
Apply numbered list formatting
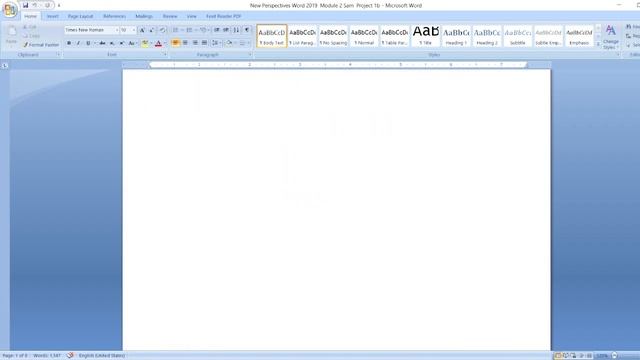tap(189, 30)
